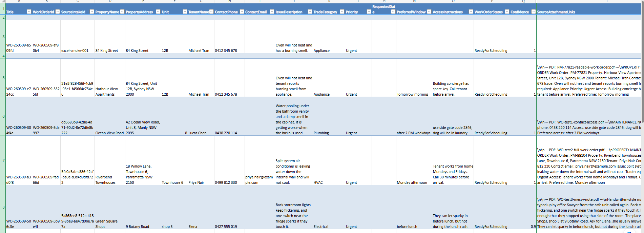Select row 3 via its row header
644x233 pixels.
(x=3, y=37)
